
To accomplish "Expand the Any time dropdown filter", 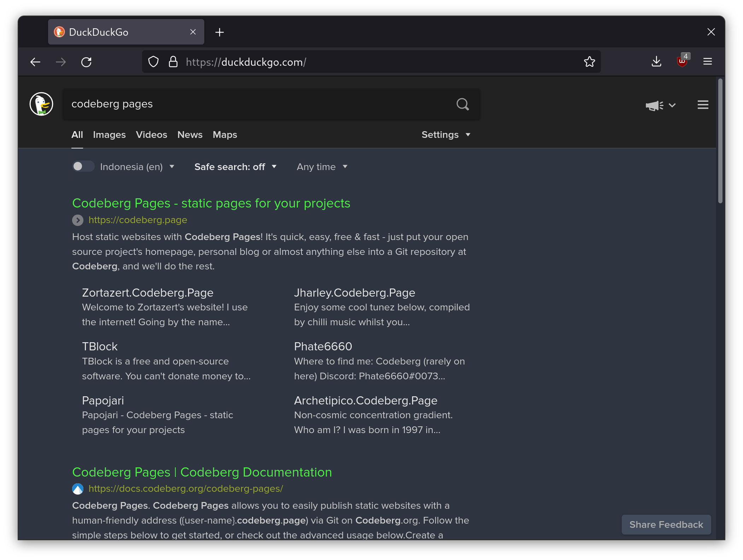I will click(x=321, y=167).
